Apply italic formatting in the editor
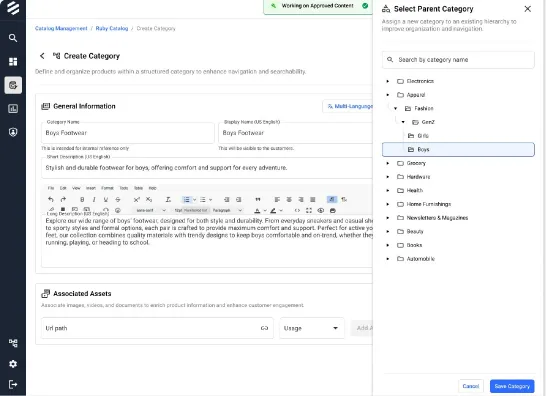The image size is (546, 396). (94, 200)
